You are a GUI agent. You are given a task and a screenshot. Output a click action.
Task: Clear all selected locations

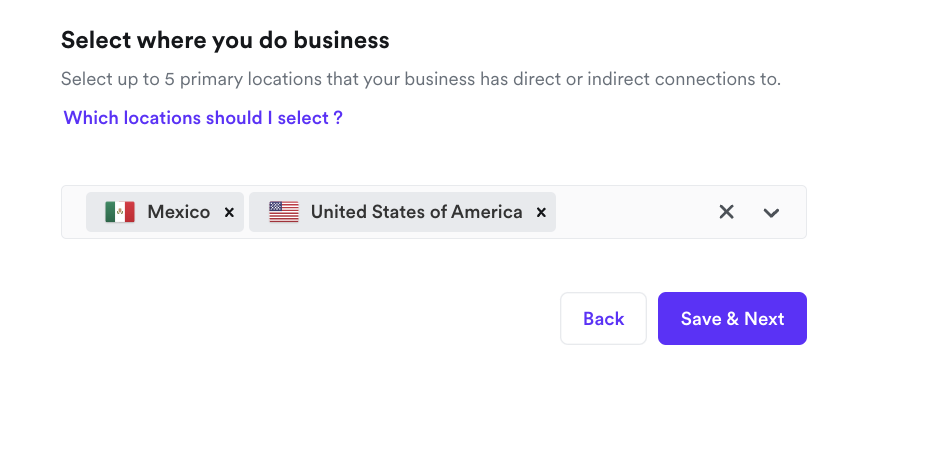727,212
